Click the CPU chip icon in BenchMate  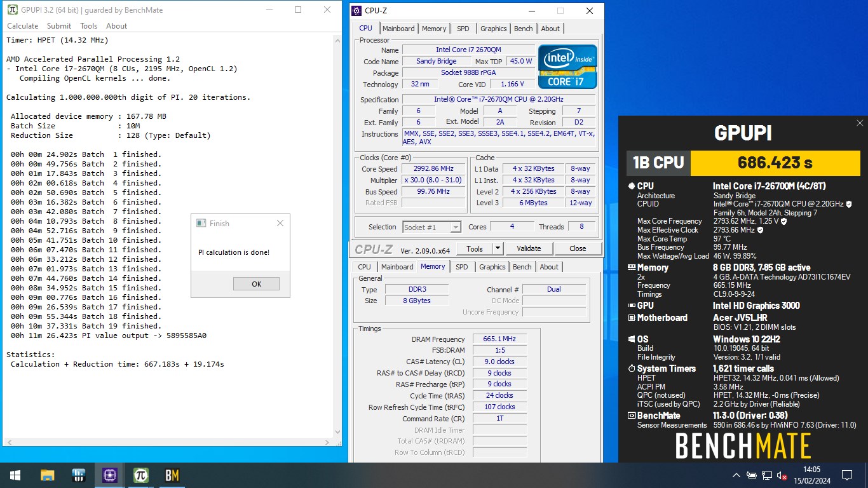(x=632, y=186)
